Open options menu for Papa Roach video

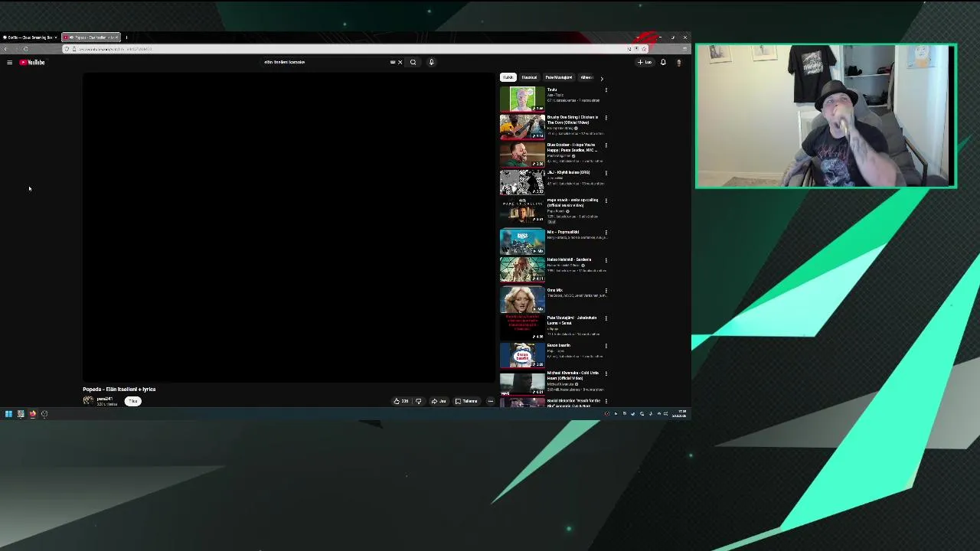[606, 201]
